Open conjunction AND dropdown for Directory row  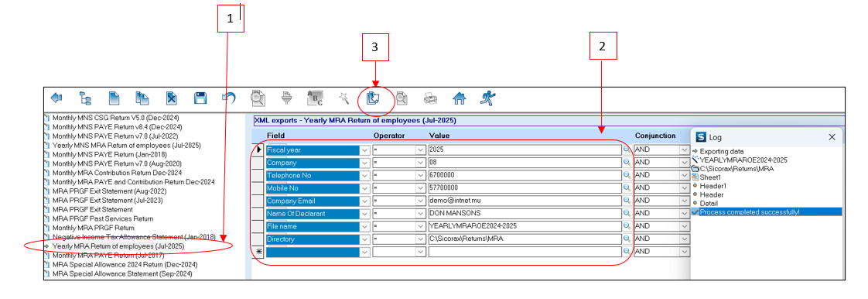(685, 239)
